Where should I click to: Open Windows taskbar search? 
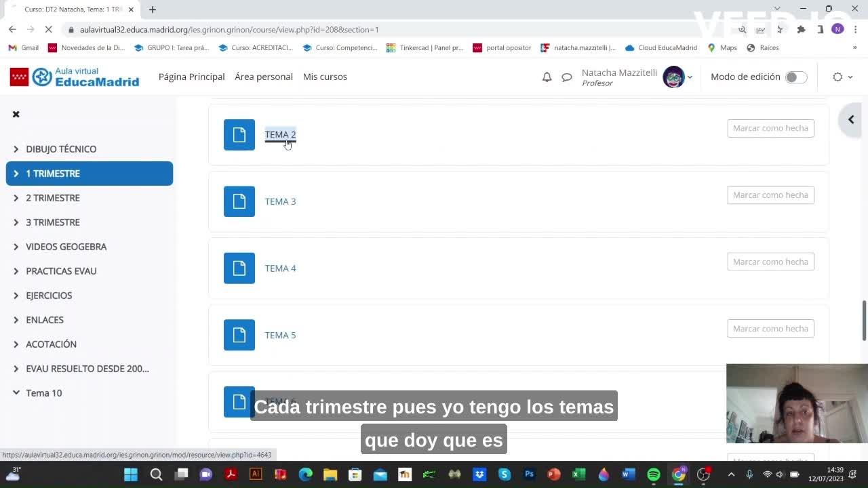(x=156, y=474)
